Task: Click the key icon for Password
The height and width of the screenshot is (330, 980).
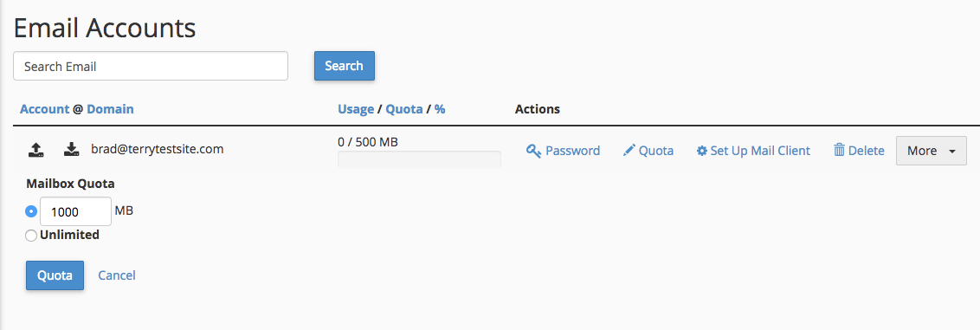Action: (533, 151)
